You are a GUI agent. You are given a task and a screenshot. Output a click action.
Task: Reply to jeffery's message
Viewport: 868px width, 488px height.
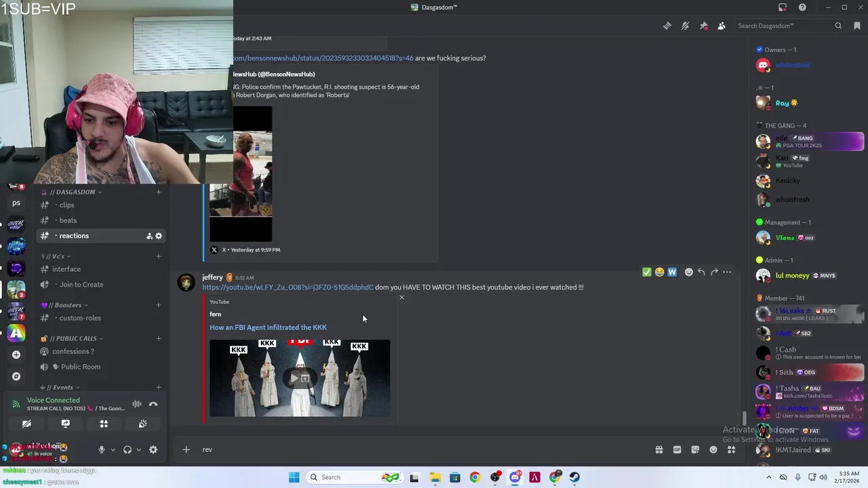tap(701, 272)
